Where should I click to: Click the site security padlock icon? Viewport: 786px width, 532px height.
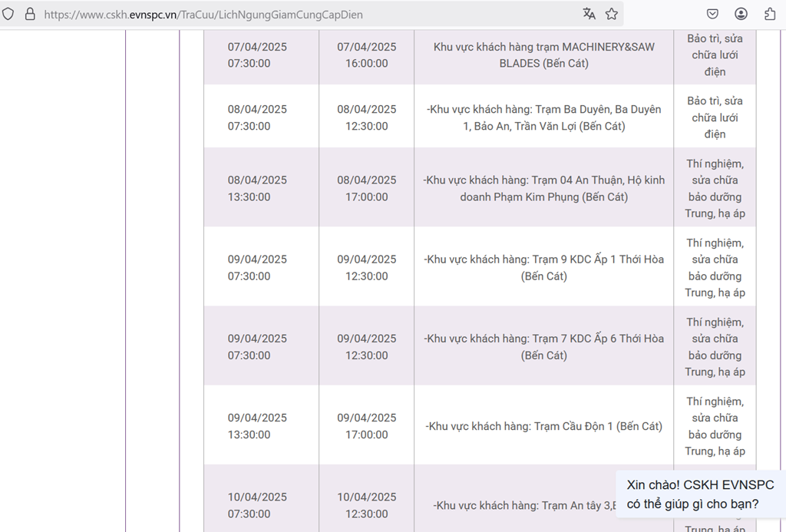pyautogui.click(x=30, y=14)
